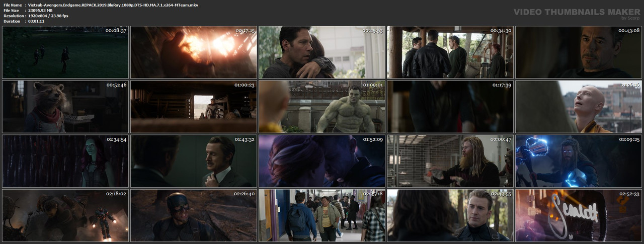Select the lightning thumbnail at 02:09:25
This screenshot has height=244, width=644.
pyautogui.click(x=579, y=161)
